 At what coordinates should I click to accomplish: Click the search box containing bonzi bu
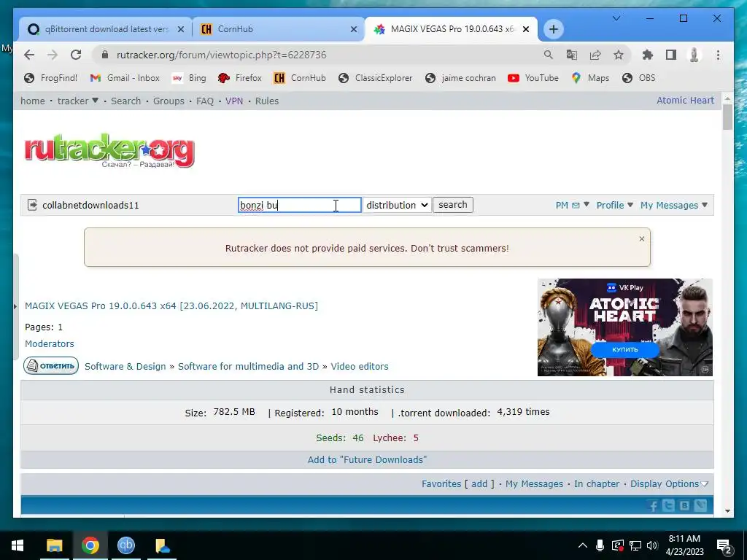point(300,205)
